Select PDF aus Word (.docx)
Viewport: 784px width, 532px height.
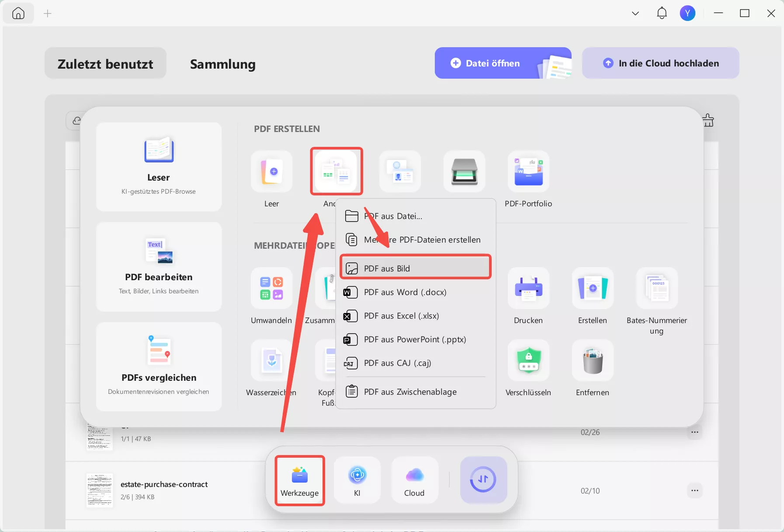click(415, 292)
